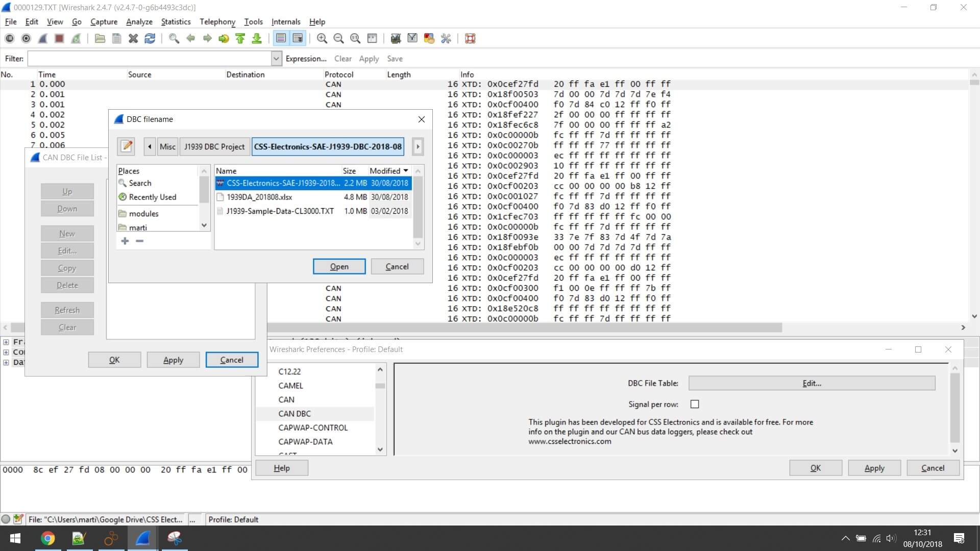Image resolution: width=980 pixels, height=551 pixels.
Task: Click the find packet search icon
Action: (x=174, y=38)
